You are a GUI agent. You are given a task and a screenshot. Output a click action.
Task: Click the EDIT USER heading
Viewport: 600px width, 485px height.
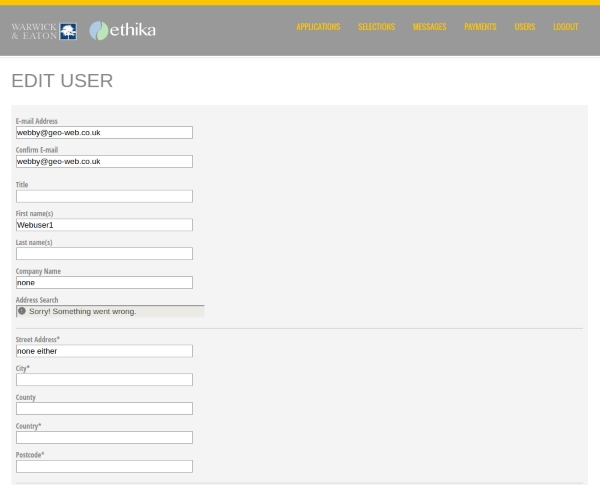(x=62, y=81)
